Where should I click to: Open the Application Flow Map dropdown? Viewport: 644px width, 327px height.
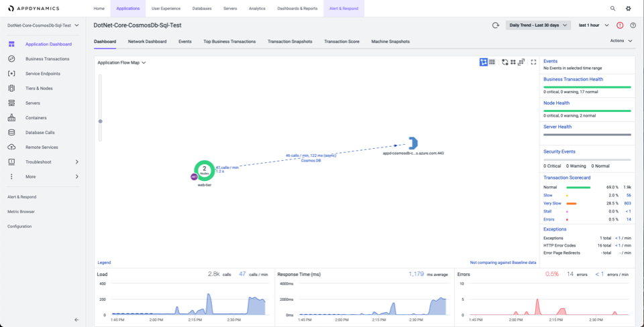coord(122,63)
